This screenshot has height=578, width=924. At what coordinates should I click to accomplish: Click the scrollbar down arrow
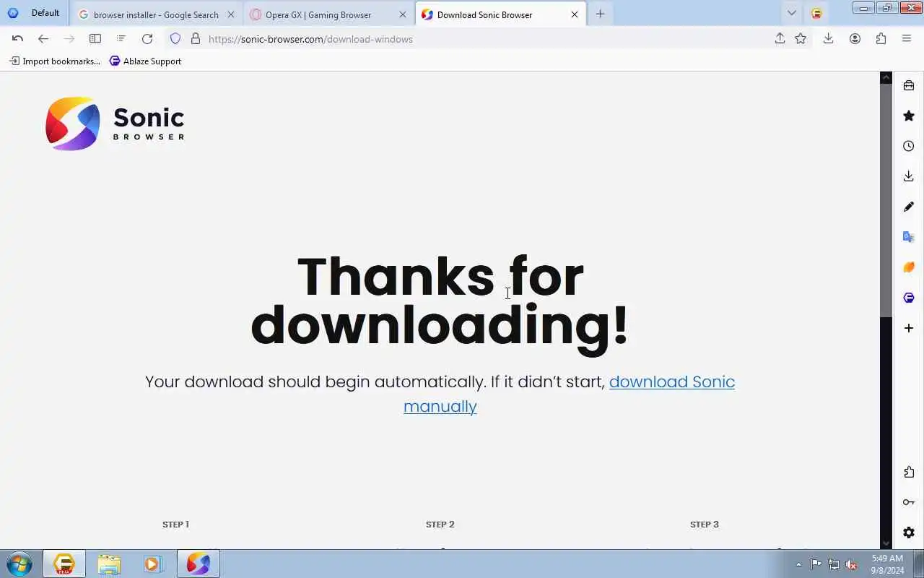point(886,543)
